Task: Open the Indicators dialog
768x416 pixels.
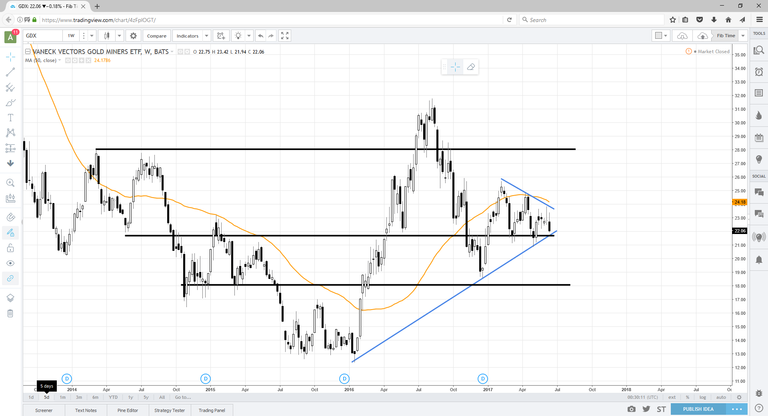Action: coord(188,36)
